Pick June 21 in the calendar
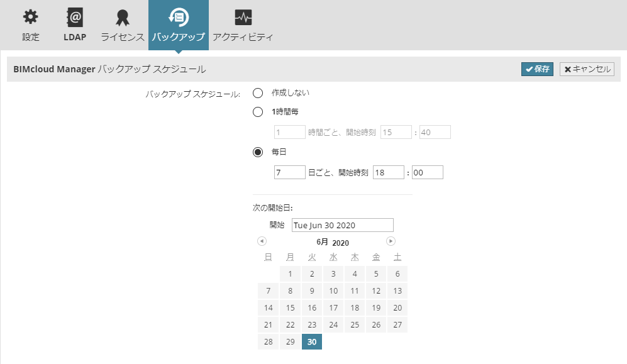The width and height of the screenshot is (627, 364). 269,325
